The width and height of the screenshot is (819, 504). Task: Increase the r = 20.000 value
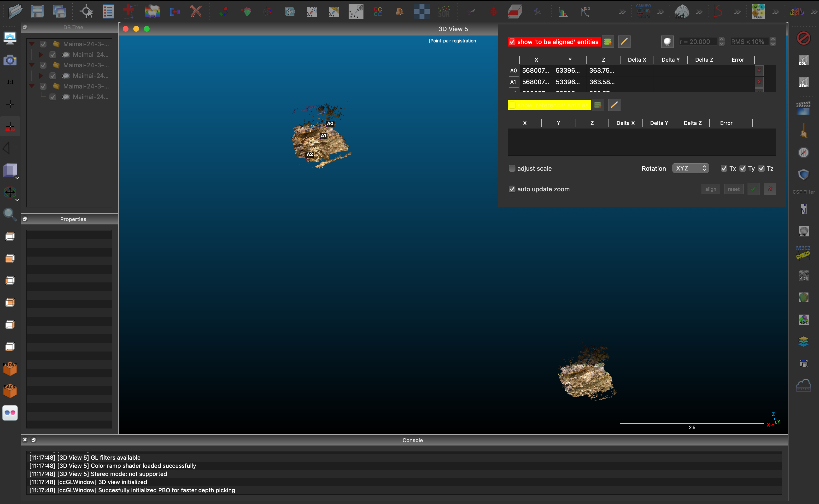pyautogui.click(x=721, y=39)
